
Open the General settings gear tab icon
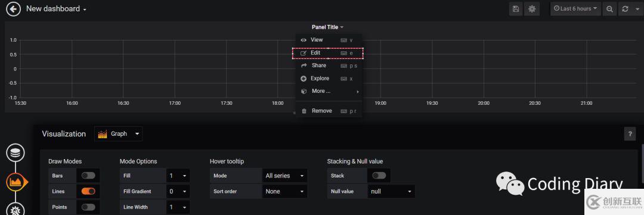(15, 210)
